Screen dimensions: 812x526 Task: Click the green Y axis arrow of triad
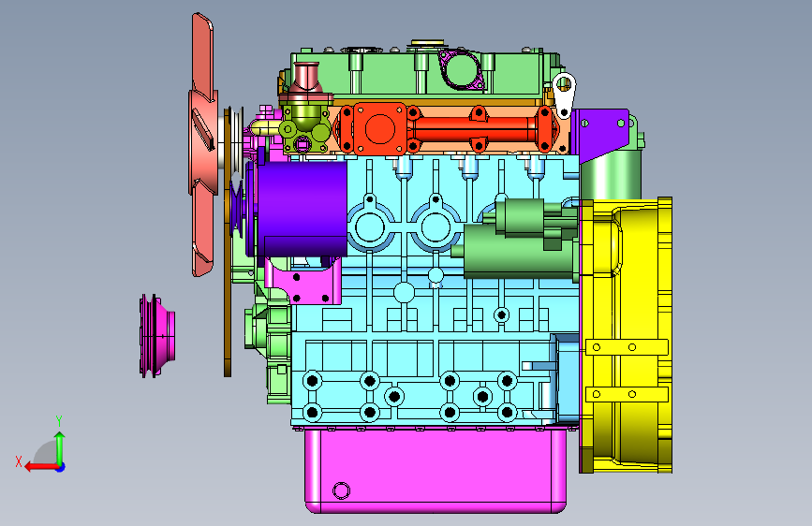point(60,447)
